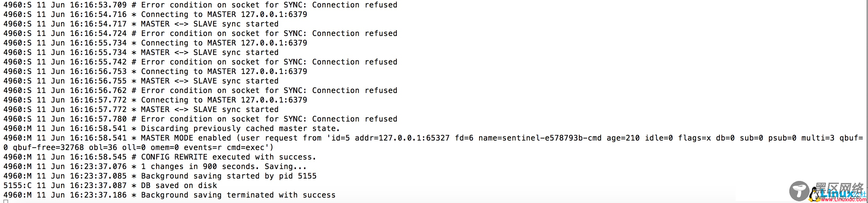Click '1 changes in 900 seconds. Saving...' line

155,167
